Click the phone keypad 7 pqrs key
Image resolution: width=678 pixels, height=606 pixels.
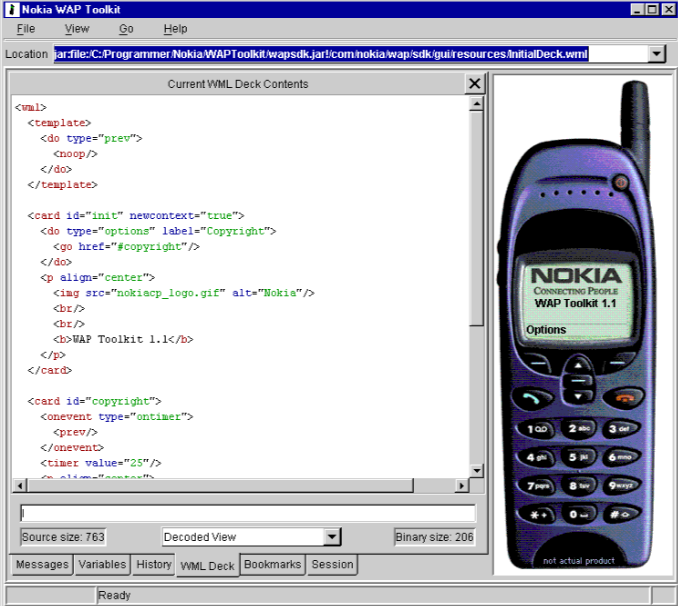point(538,486)
